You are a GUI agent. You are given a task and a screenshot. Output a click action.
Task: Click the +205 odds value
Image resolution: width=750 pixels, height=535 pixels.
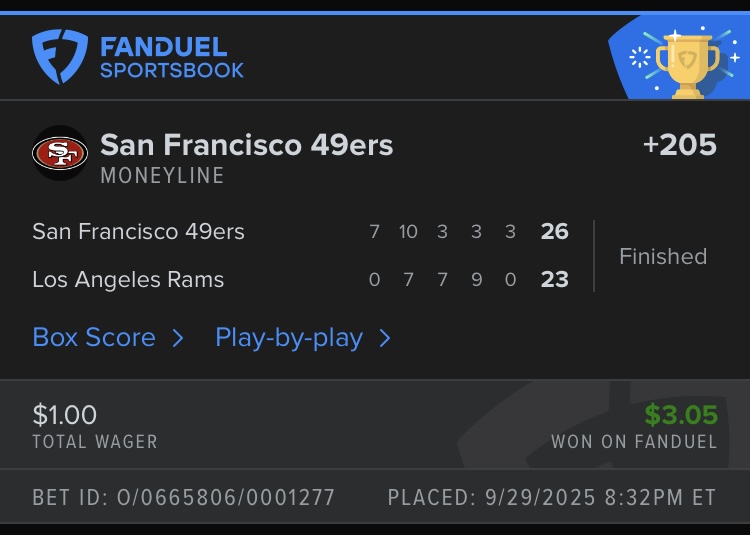pyautogui.click(x=680, y=145)
